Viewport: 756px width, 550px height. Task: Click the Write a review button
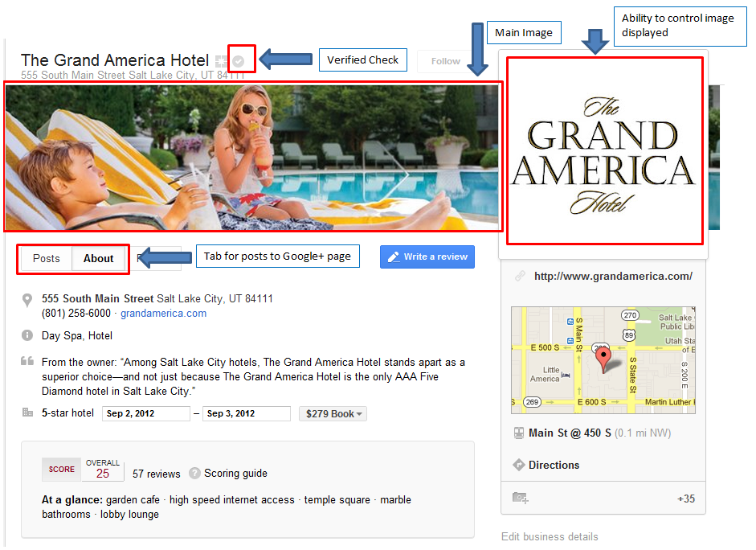pyautogui.click(x=427, y=257)
